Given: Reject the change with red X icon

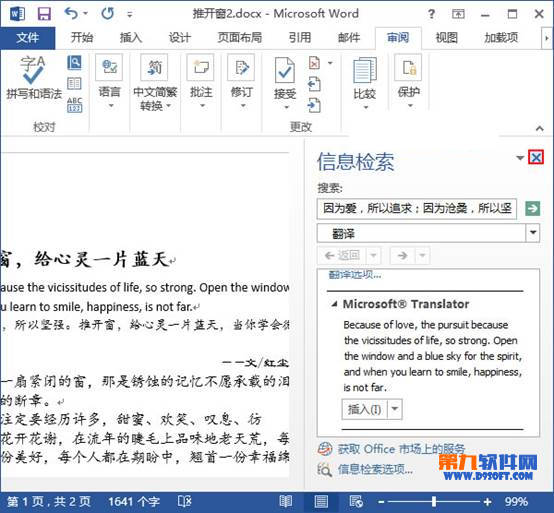Looking at the screenshot, I should pyautogui.click(x=314, y=63).
